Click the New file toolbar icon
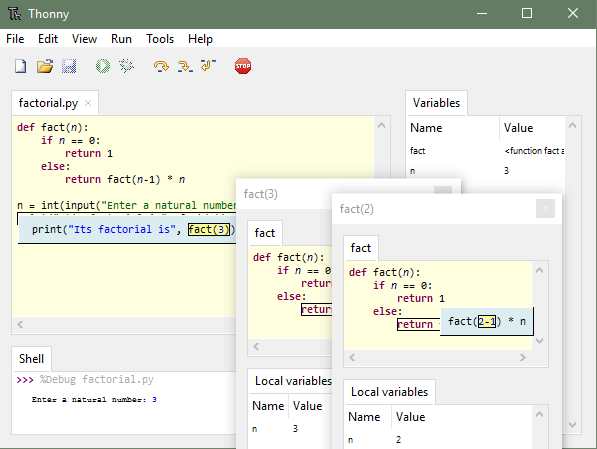 coord(21,66)
